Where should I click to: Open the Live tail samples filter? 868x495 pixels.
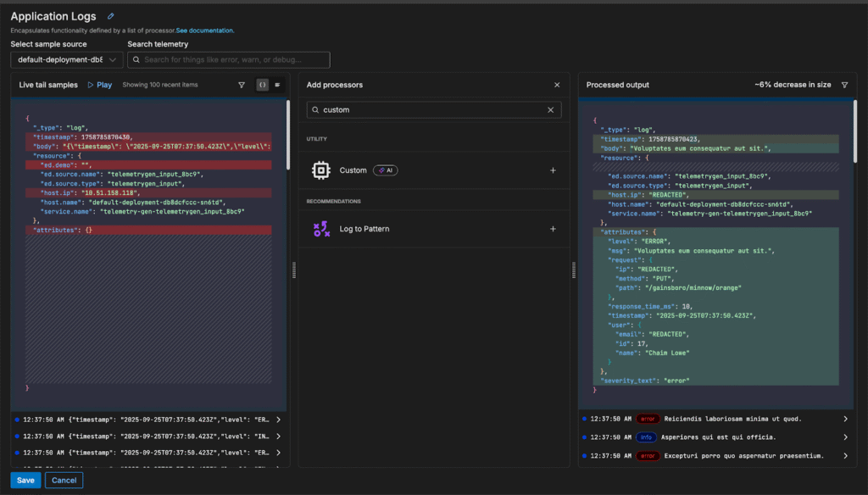[242, 85]
